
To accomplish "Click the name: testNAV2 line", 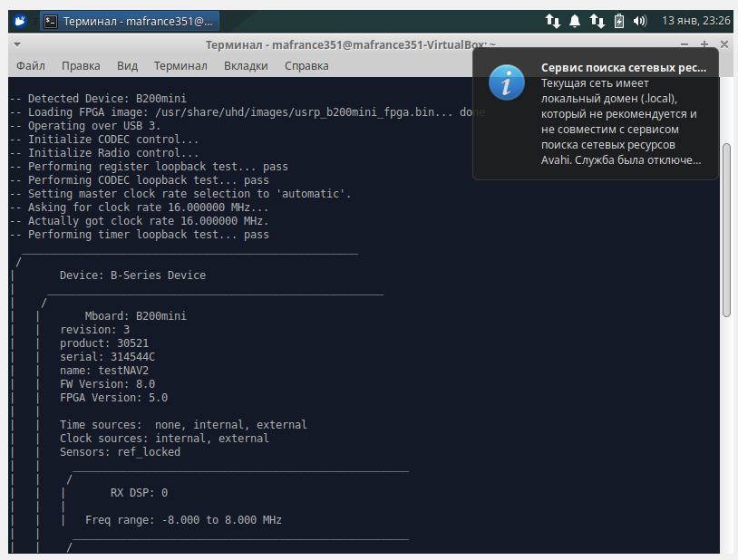I will pyautogui.click(x=104, y=371).
